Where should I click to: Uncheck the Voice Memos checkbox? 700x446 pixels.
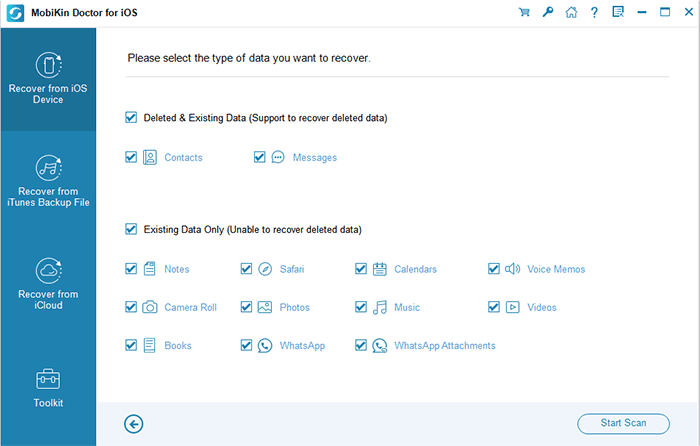tap(494, 269)
